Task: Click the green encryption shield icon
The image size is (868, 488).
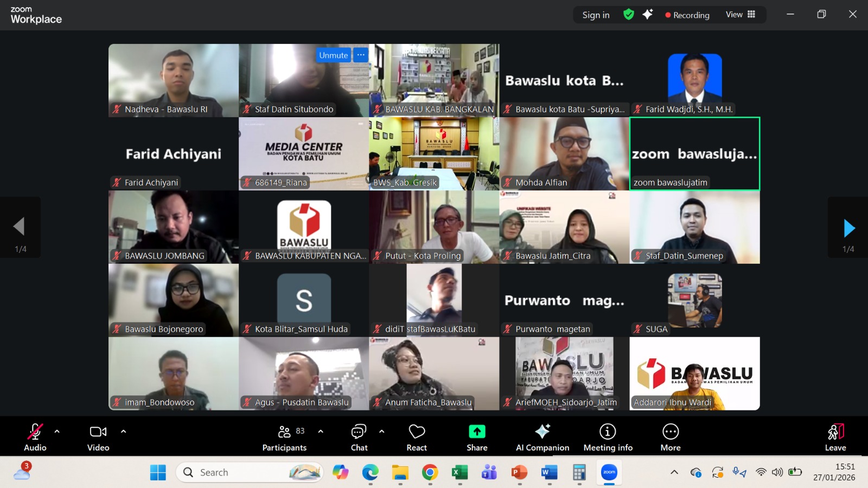Action: pyautogui.click(x=629, y=15)
